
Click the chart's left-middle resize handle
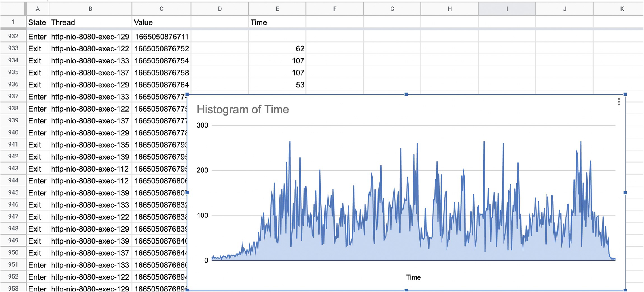[187, 193]
